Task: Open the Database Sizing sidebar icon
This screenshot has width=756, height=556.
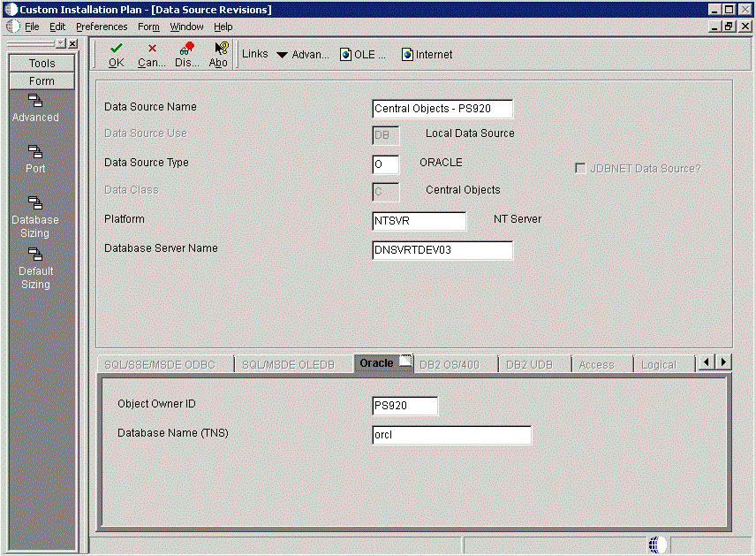Action: [x=35, y=202]
